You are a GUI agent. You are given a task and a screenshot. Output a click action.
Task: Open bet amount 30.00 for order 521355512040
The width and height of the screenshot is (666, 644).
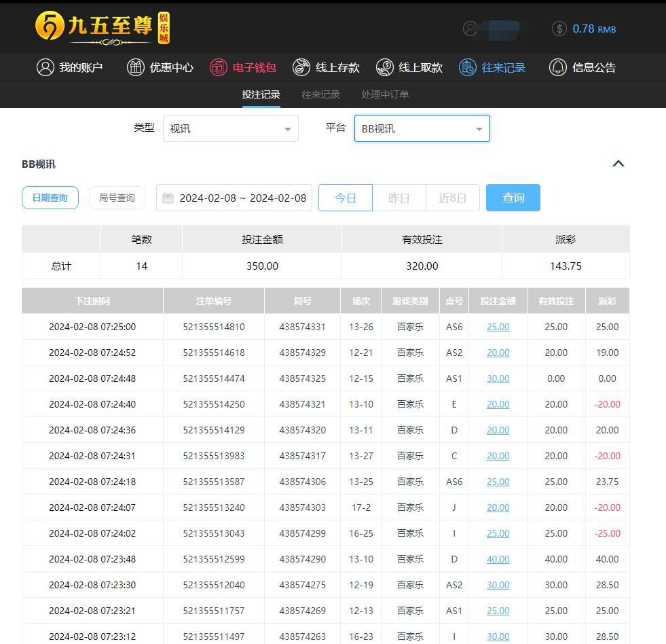pyautogui.click(x=498, y=585)
